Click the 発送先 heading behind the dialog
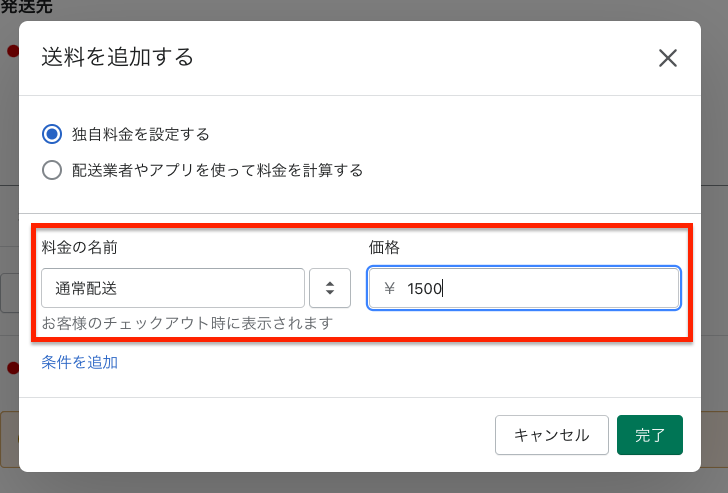Image resolution: width=728 pixels, height=493 pixels. point(26,6)
